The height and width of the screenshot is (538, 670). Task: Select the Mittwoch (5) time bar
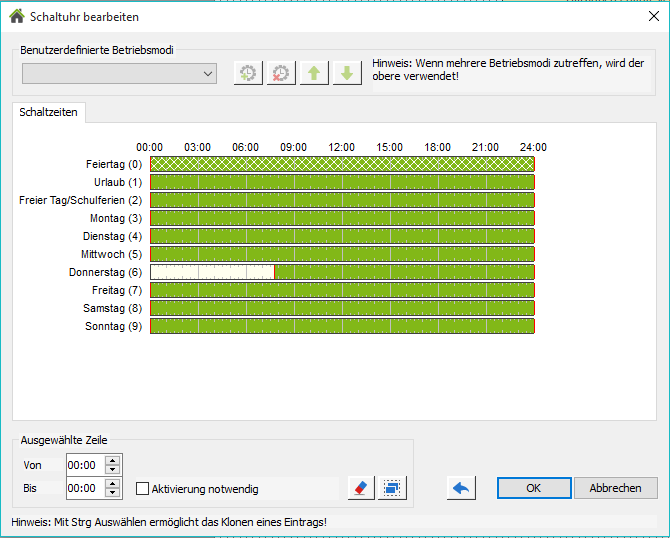coord(342,254)
